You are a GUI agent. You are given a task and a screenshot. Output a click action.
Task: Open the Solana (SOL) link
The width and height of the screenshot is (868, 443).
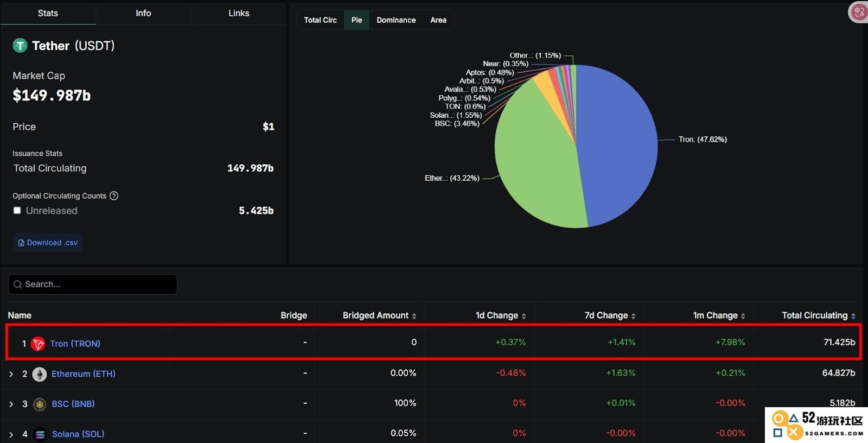click(x=78, y=434)
